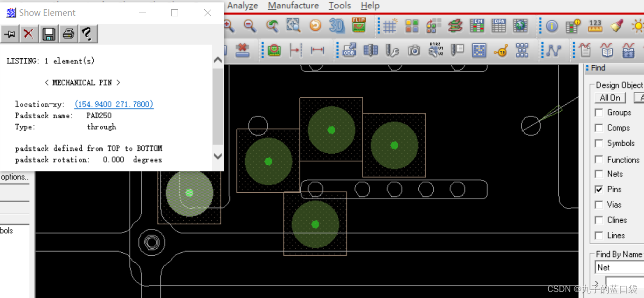Screen dimensions: 644x298
Task: Uncheck the Pins checkbox
Action: [599, 190]
